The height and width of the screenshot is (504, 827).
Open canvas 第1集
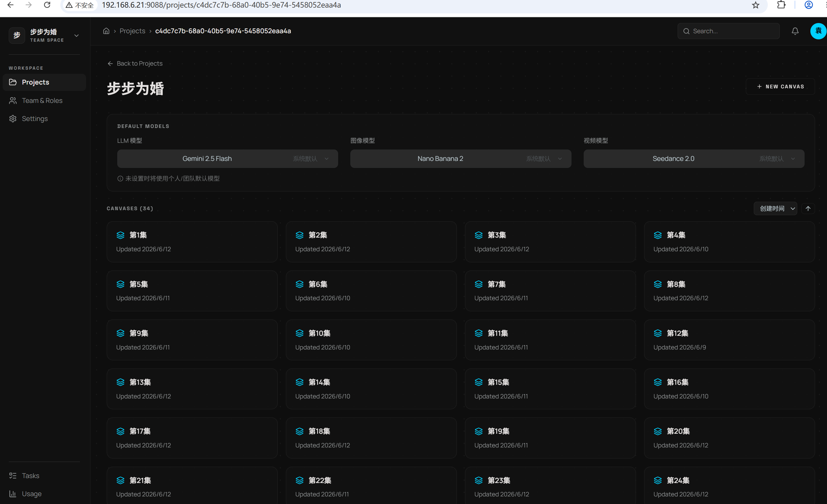[192, 242]
